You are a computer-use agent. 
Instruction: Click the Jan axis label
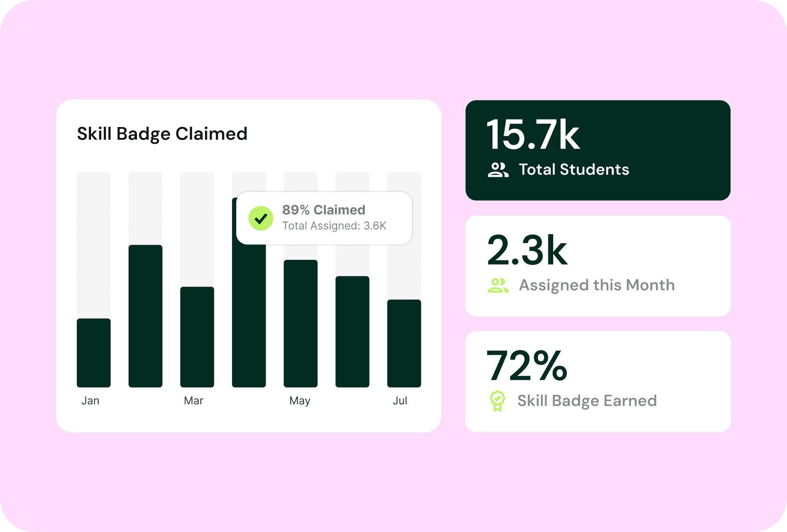tap(90, 401)
